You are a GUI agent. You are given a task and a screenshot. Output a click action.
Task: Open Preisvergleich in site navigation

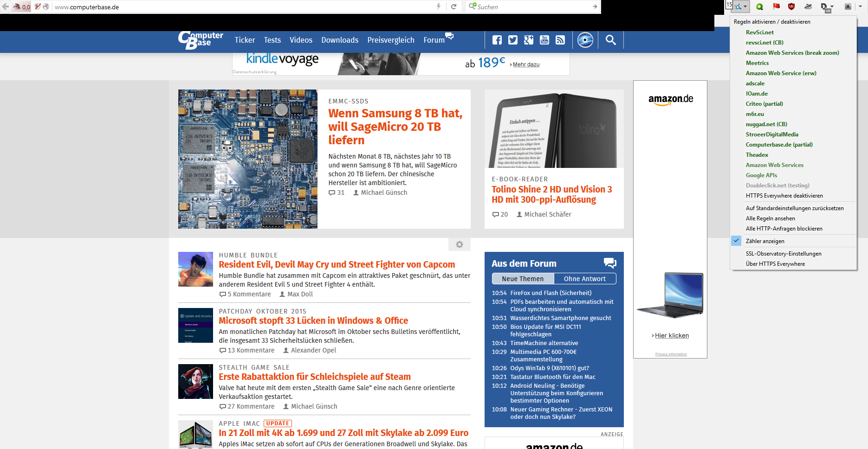[391, 40]
